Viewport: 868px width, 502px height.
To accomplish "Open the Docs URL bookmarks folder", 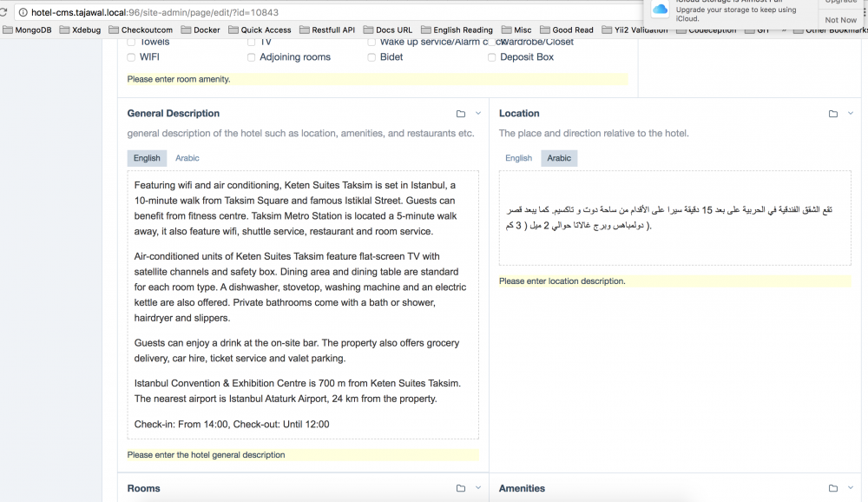I will 388,30.
